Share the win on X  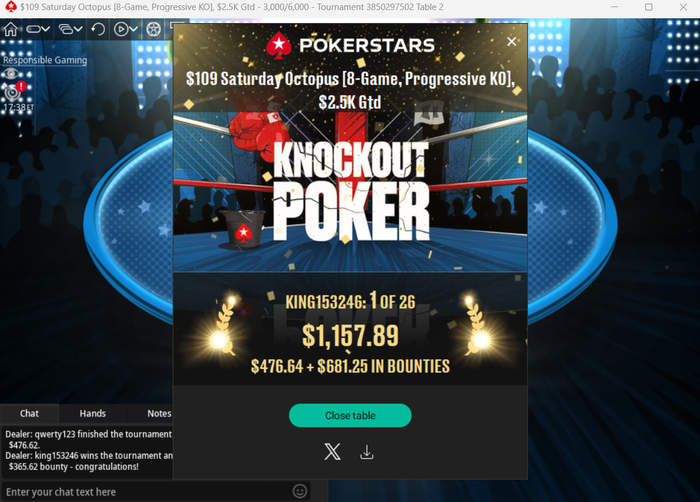pos(332,452)
